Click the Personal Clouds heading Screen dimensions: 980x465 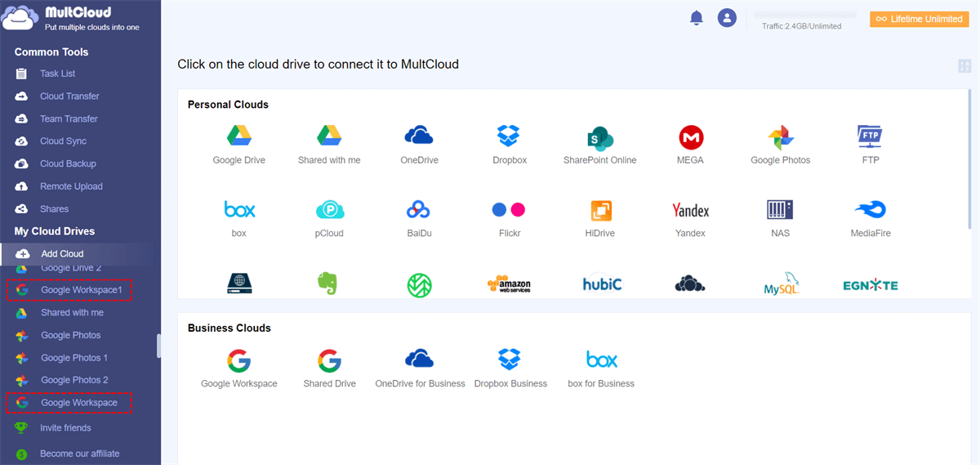point(228,105)
